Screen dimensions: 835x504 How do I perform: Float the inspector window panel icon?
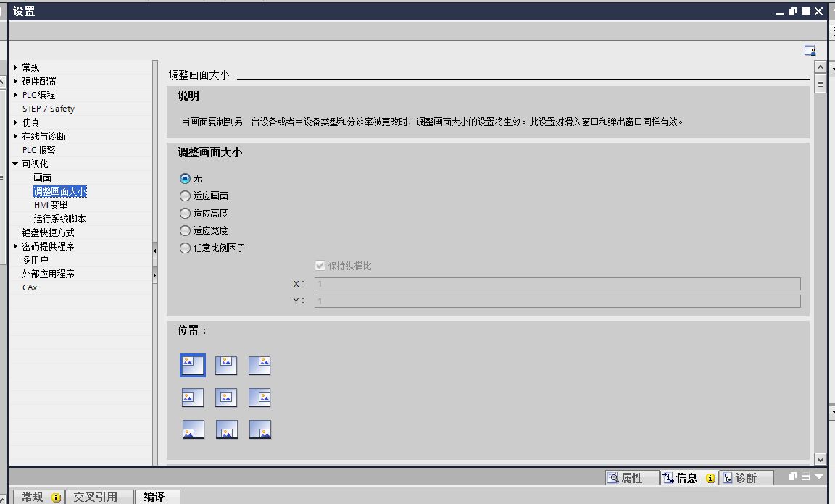[792, 477]
